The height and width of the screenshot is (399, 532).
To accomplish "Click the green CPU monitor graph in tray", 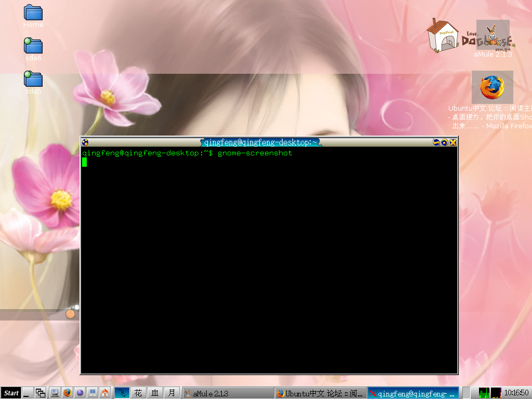I will click(484, 393).
